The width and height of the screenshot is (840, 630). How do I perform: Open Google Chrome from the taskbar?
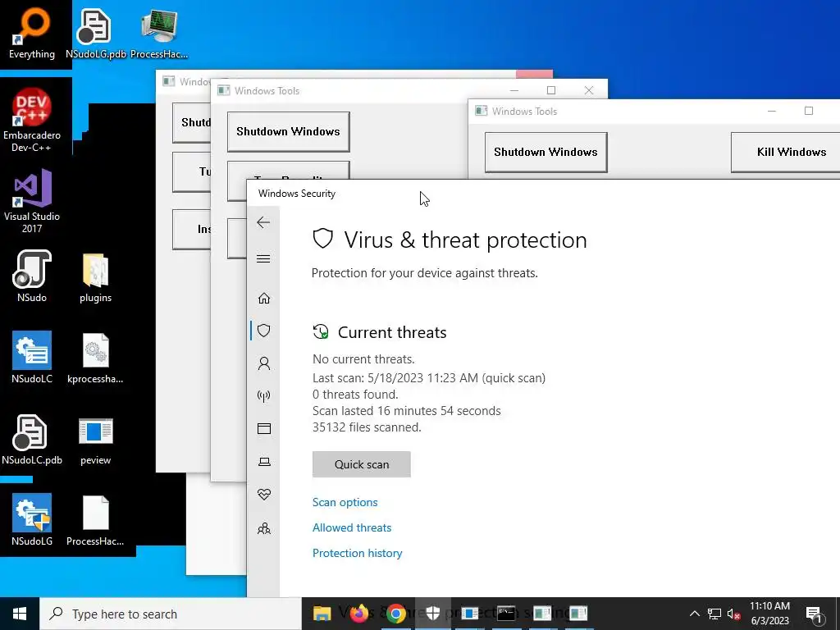click(396, 614)
